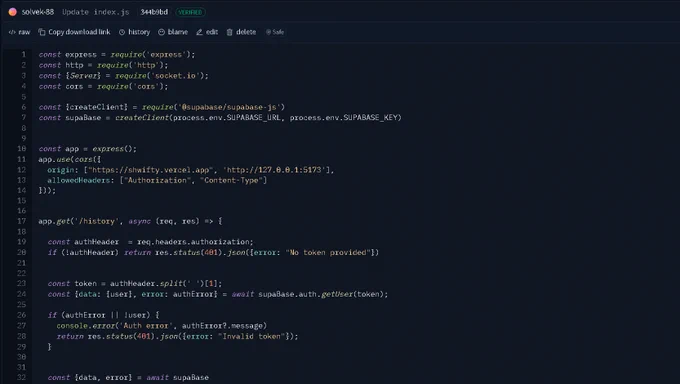
Task: Click Copy download link
Action: [x=74, y=32]
